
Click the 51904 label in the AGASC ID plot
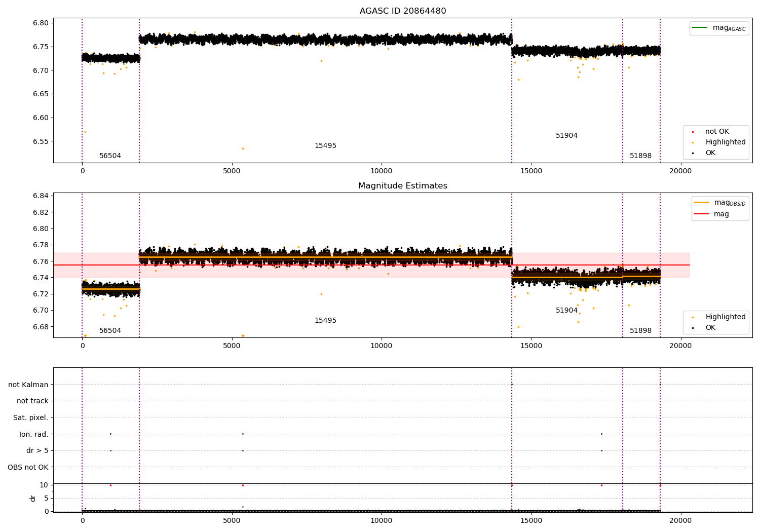click(566, 136)
